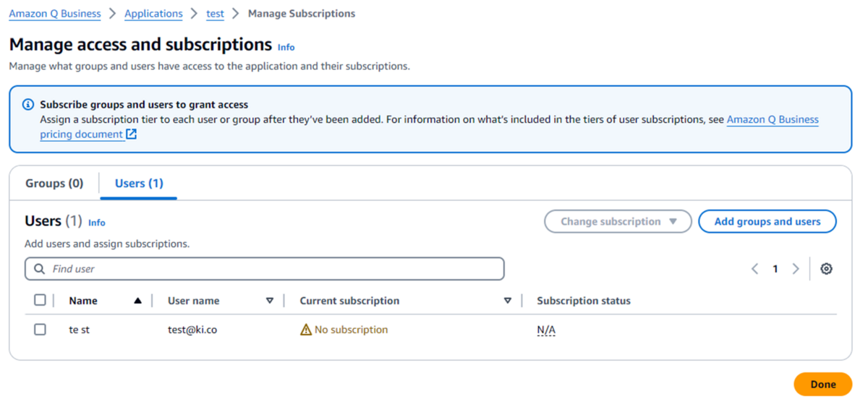Open Info link next to Users (1) heading
Screen dimensions: 868x399
click(x=97, y=223)
